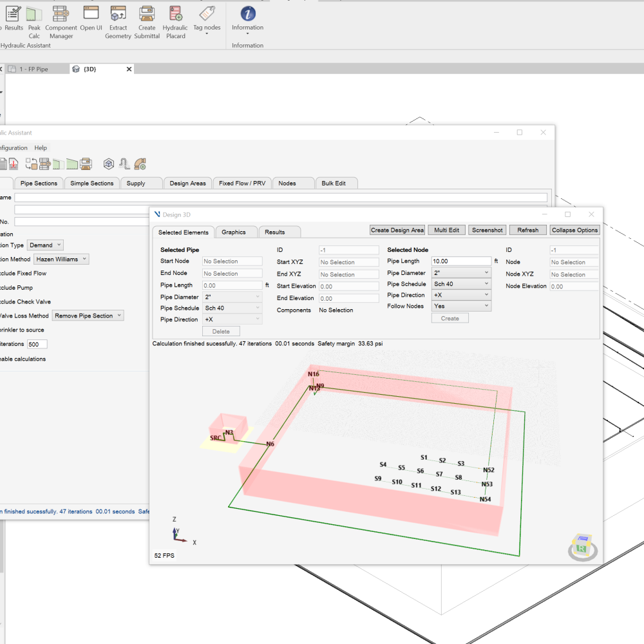
Task: Expand Selected Node Pipe Direction dropdown
Action: point(461,295)
